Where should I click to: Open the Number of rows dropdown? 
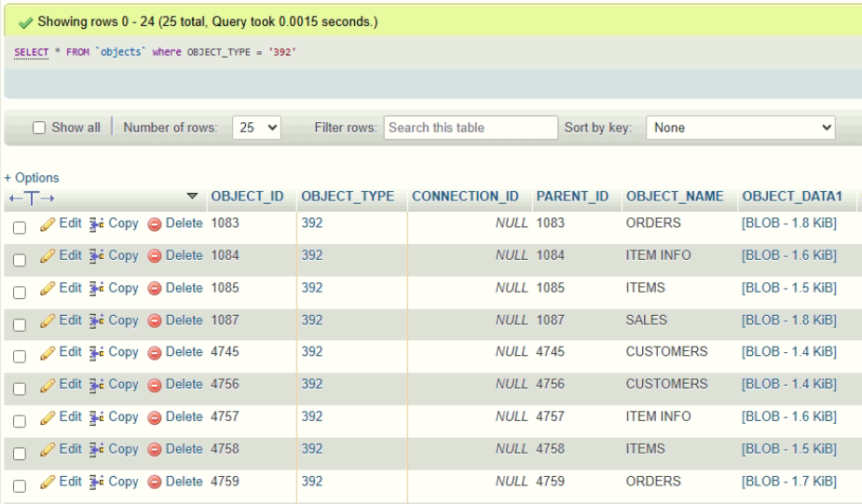(x=256, y=128)
